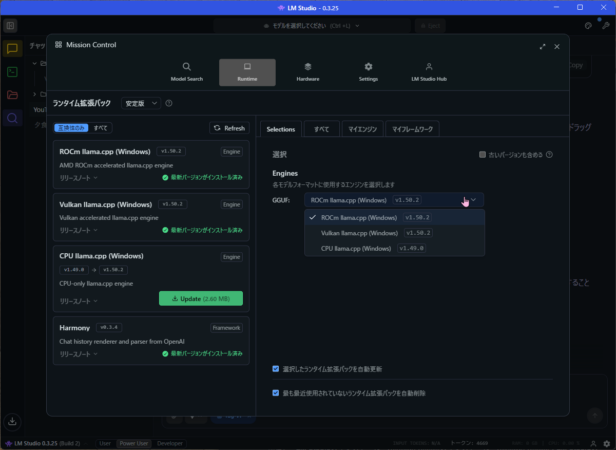616x450 pixels.
Task: Open the LM Studio Hub section
Action: pyautogui.click(x=429, y=72)
